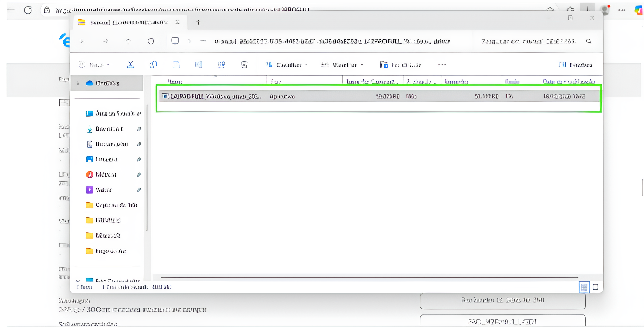Open the Visualizar view dropdown

(342, 65)
